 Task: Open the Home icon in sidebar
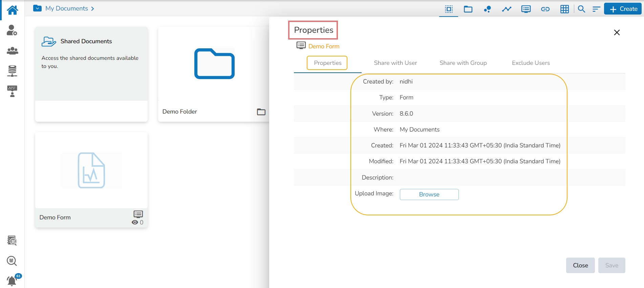click(12, 10)
